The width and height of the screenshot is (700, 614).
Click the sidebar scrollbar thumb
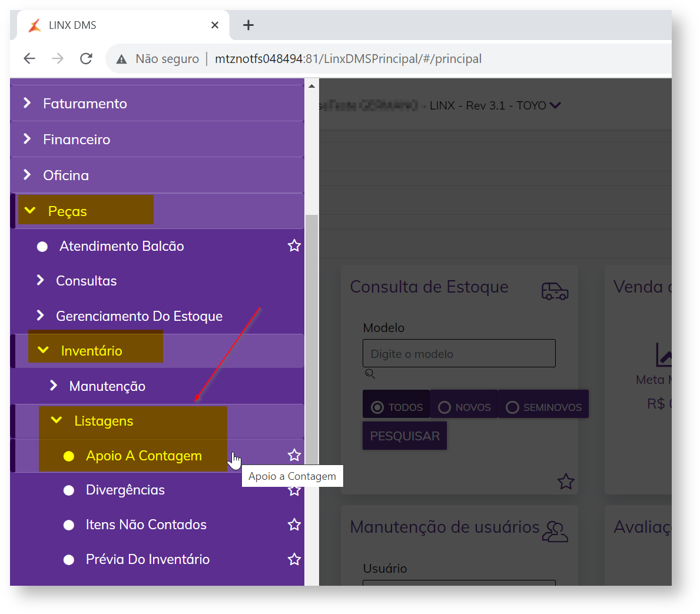click(311, 339)
